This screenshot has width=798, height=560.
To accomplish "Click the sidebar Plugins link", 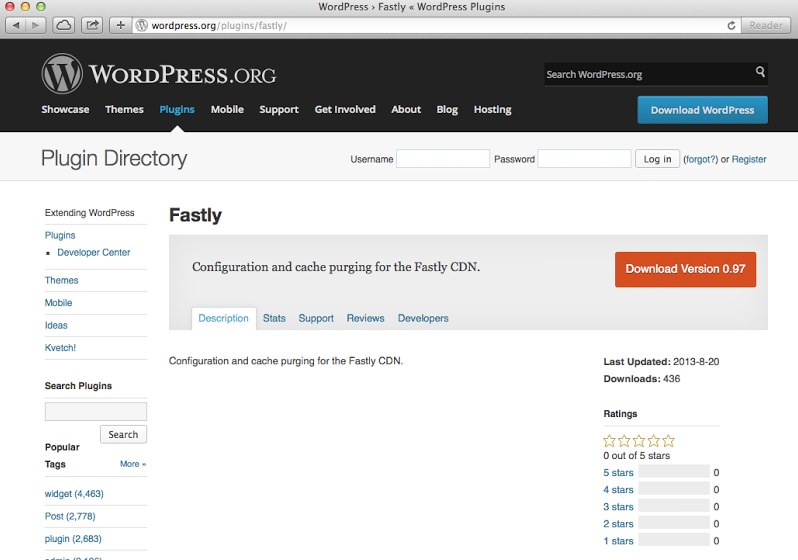I will tap(60, 235).
